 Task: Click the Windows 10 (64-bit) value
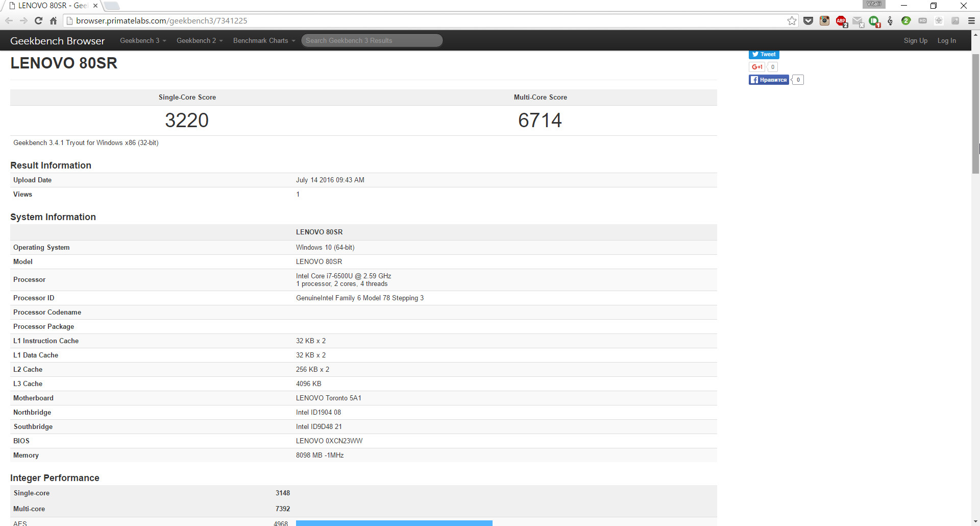point(325,248)
